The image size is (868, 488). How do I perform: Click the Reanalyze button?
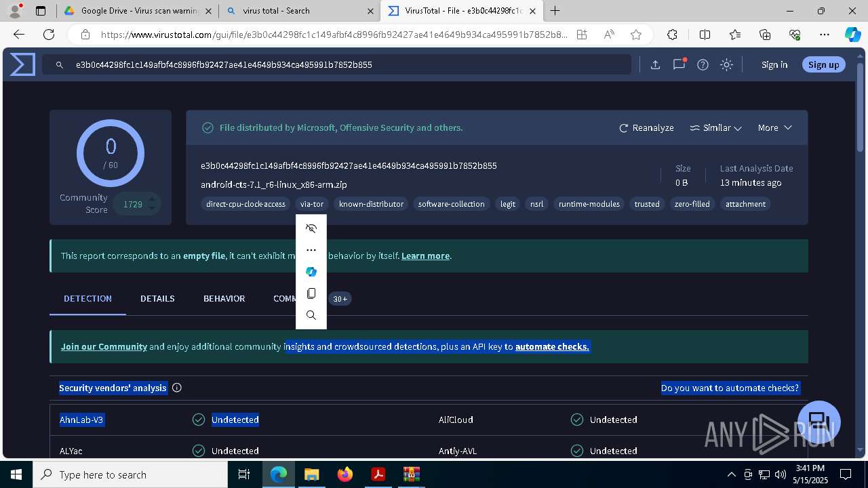click(646, 127)
